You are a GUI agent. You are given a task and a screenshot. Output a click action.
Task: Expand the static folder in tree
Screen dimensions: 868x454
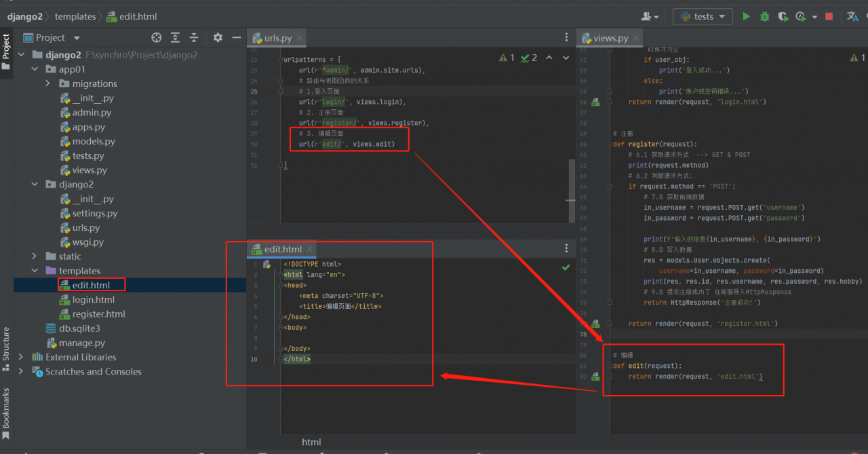tap(35, 257)
